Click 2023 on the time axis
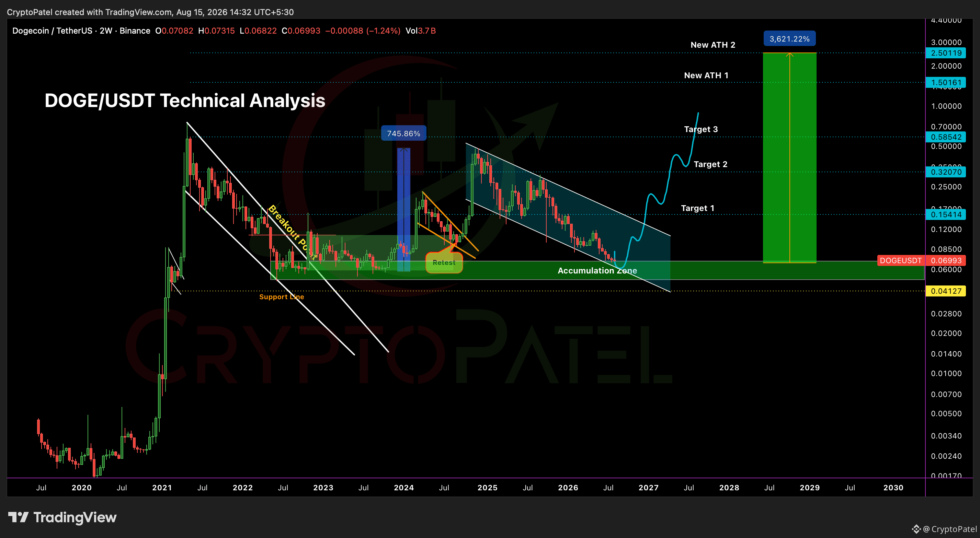The height and width of the screenshot is (538, 980). [x=323, y=488]
